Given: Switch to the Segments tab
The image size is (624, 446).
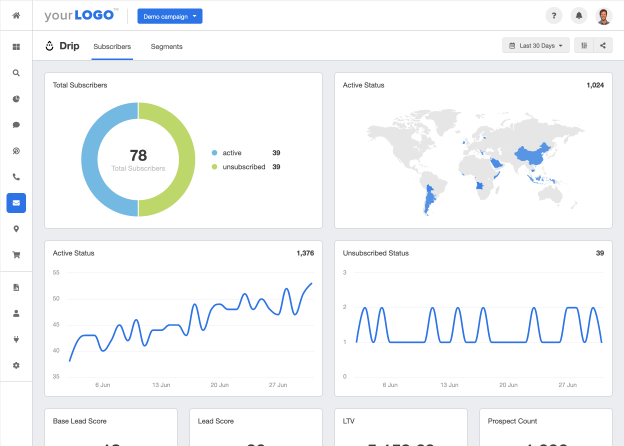Looking at the screenshot, I should point(166,46).
